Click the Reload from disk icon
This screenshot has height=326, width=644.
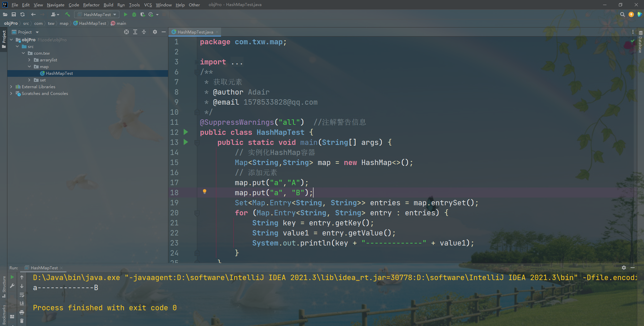[22, 14]
